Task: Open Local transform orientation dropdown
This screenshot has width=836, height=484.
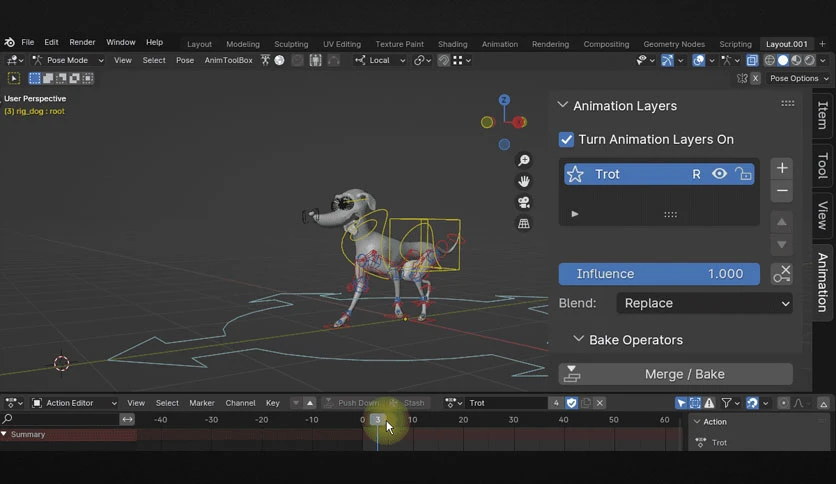Action: 380,60
